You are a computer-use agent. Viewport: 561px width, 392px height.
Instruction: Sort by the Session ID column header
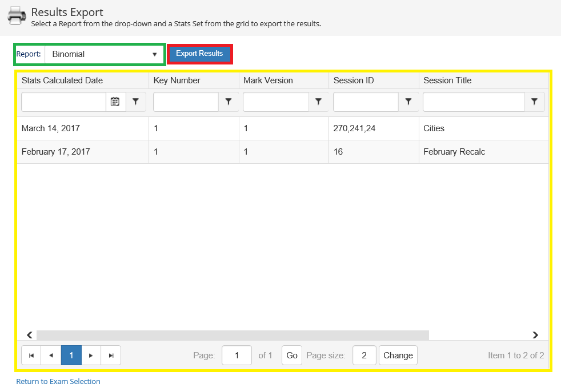pos(354,80)
